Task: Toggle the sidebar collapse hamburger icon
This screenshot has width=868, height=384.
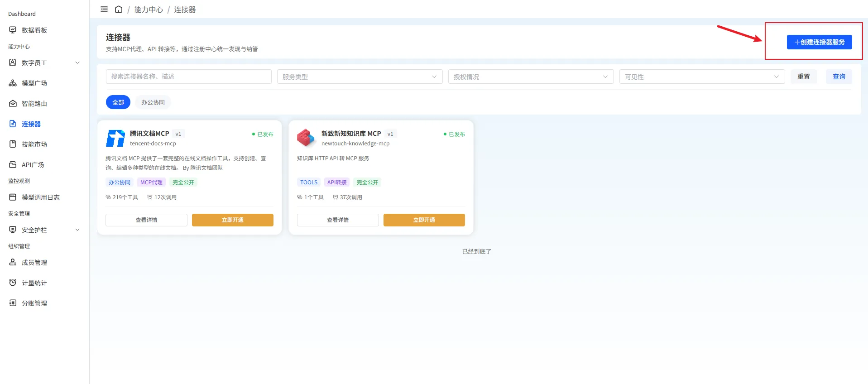Action: 104,9
